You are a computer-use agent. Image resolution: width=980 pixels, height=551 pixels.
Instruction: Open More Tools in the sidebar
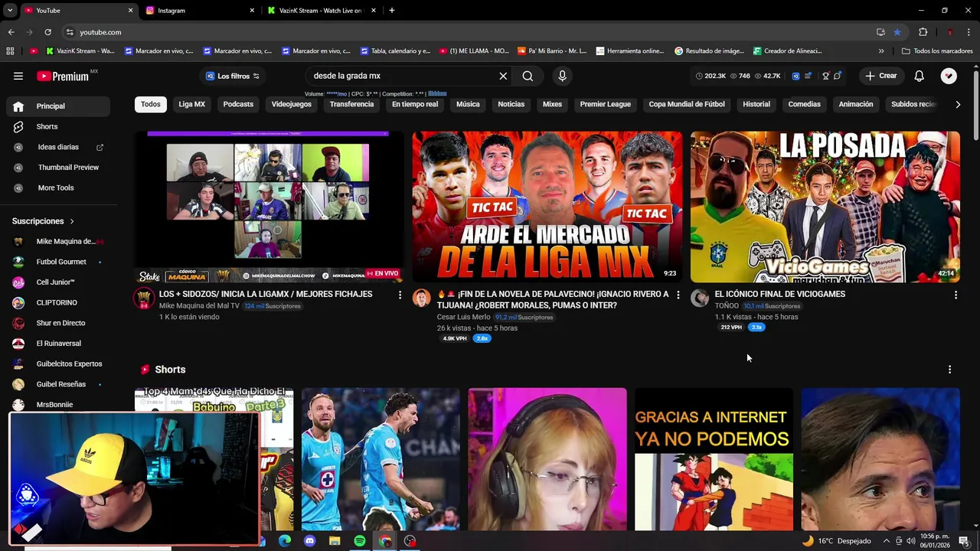click(x=60, y=187)
